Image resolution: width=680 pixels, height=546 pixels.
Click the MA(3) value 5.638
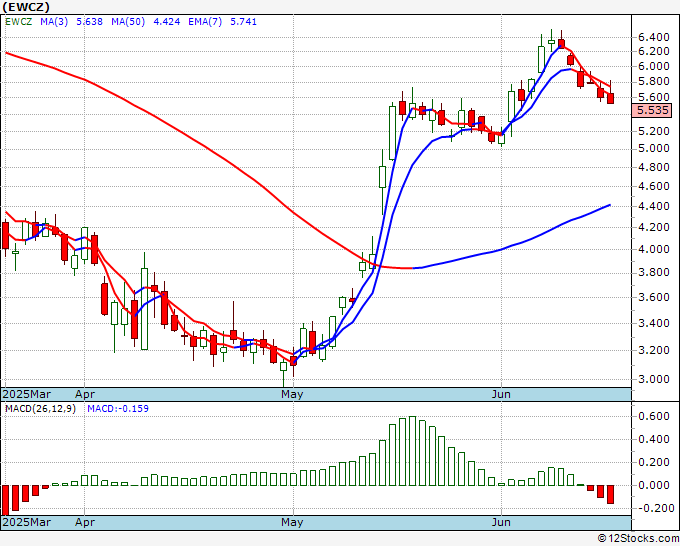(x=89, y=22)
